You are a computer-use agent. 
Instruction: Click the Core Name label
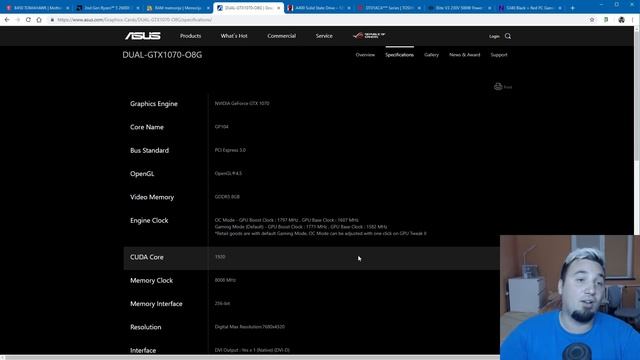point(147,127)
